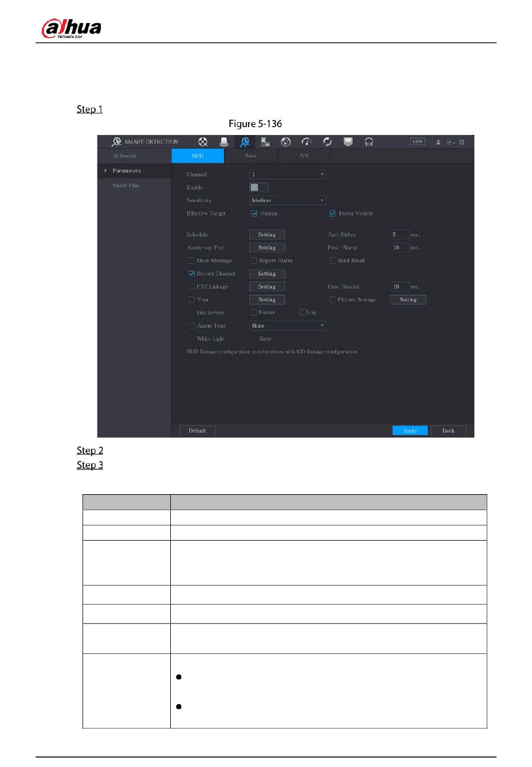This screenshot has width=532, height=767.
Task: Uncheck the Human effective target checkbox
Action: tap(254, 213)
